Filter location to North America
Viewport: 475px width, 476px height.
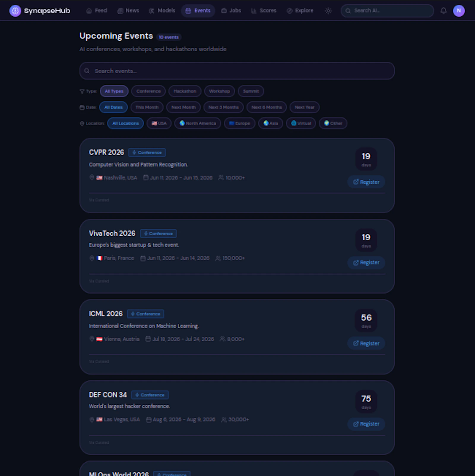coord(198,123)
